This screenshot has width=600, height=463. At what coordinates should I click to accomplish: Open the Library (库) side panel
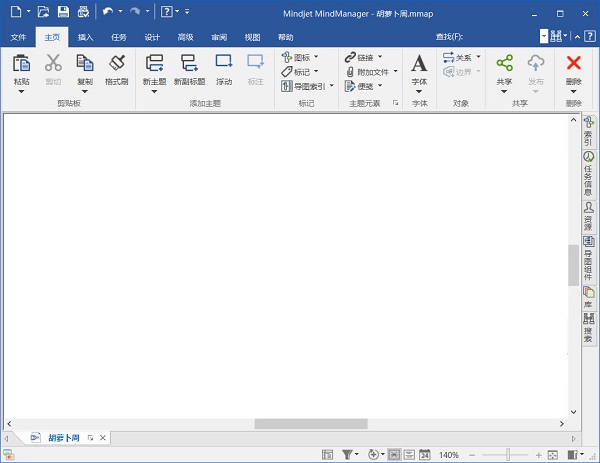[x=588, y=297]
